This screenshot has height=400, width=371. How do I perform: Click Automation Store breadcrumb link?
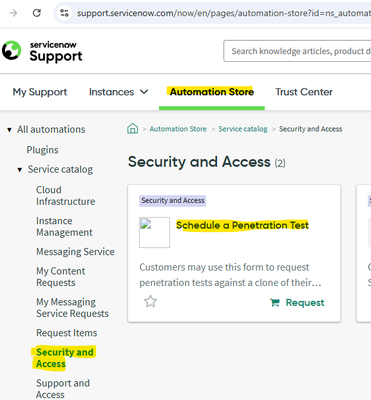tap(178, 129)
